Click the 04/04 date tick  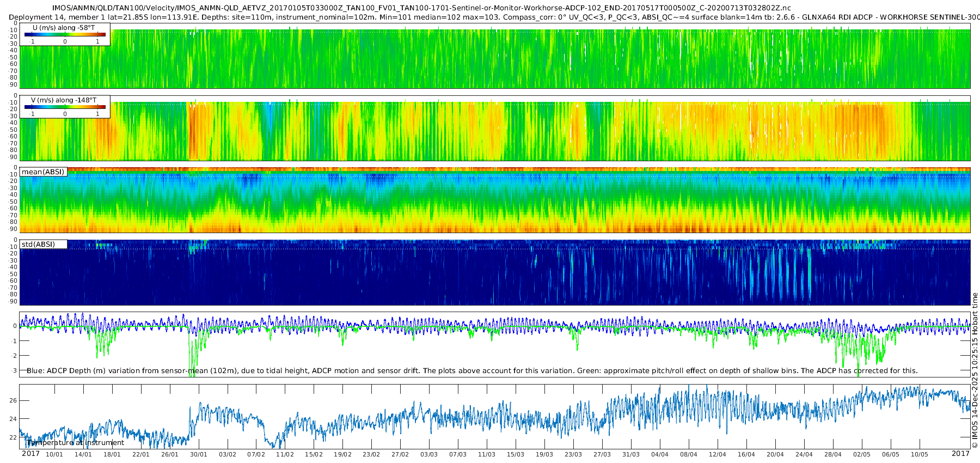point(660,454)
